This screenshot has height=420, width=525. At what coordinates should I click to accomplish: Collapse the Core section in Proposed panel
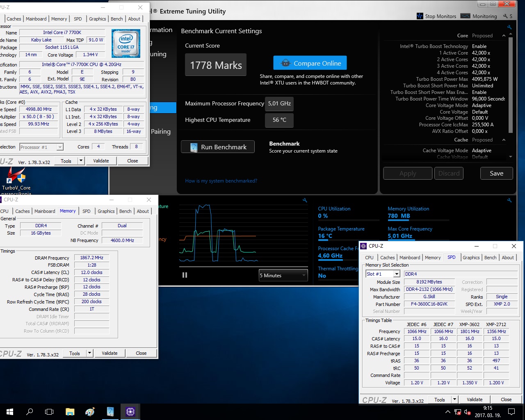[x=504, y=36]
